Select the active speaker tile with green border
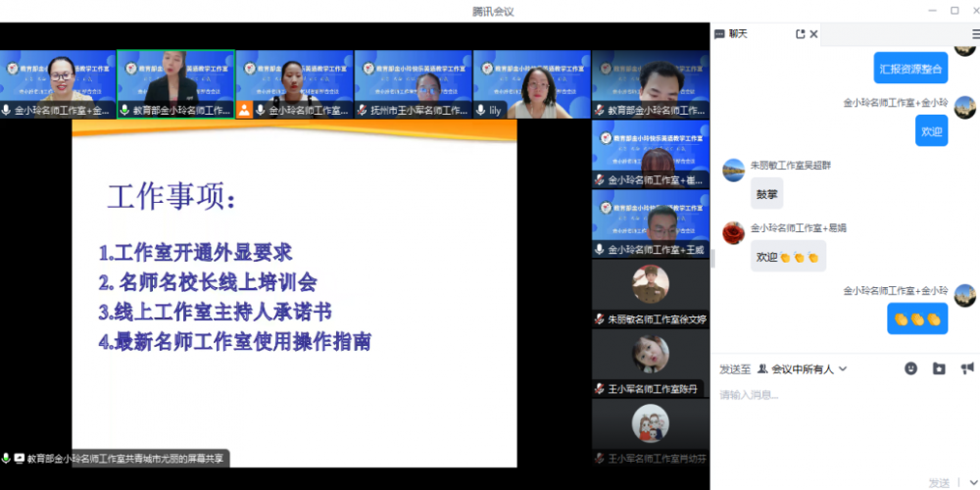Image resolution: width=980 pixels, height=490 pixels. click(175, 84)
